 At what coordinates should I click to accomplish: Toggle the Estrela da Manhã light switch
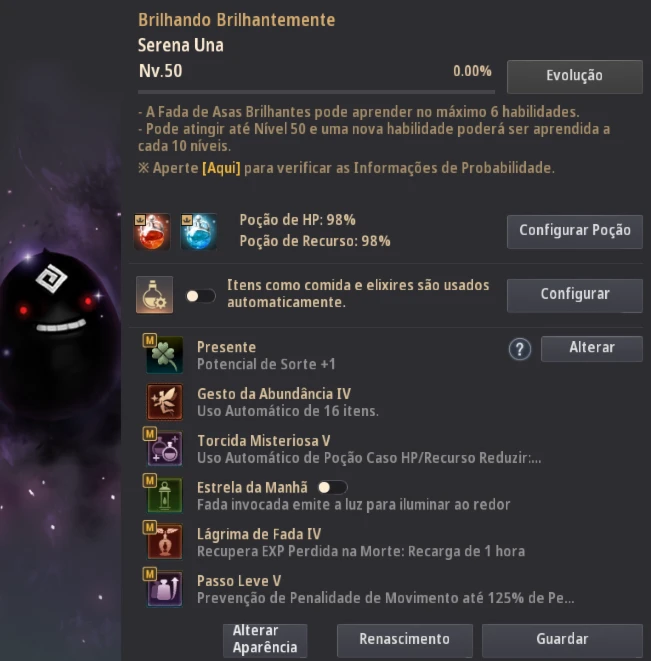tap(332, 488)
